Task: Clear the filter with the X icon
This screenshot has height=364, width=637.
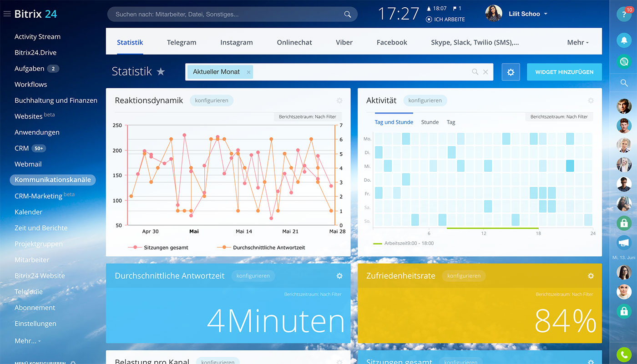Action: tap(485, 72)
